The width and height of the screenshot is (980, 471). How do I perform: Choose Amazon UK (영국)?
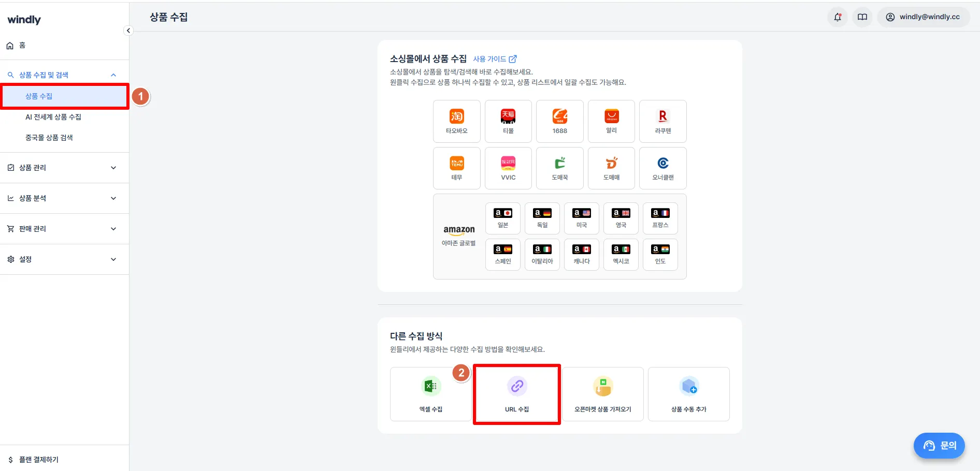(621, 218)
